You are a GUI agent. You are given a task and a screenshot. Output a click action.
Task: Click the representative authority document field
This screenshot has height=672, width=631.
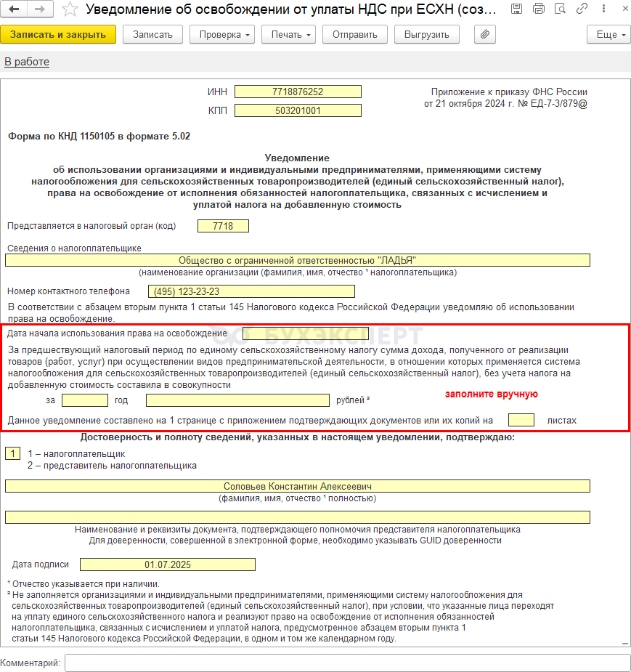298,517
